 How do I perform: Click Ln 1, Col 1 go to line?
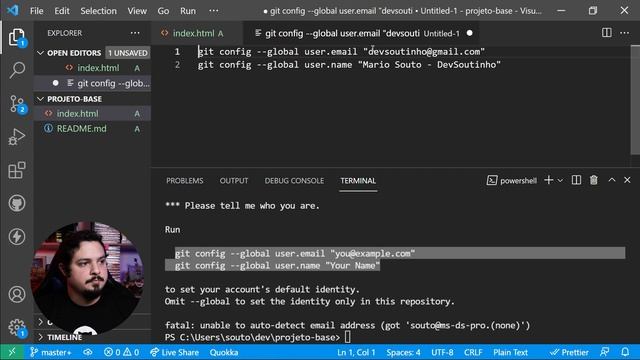click(x=356, y=352)
